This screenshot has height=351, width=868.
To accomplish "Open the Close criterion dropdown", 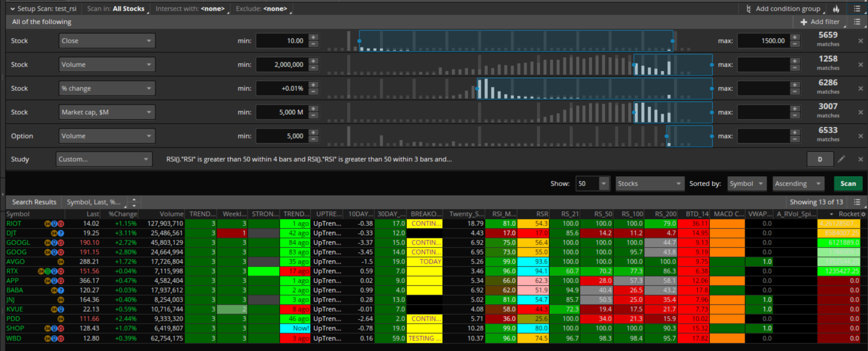I will pyautogui.click(x=107, y=41).
